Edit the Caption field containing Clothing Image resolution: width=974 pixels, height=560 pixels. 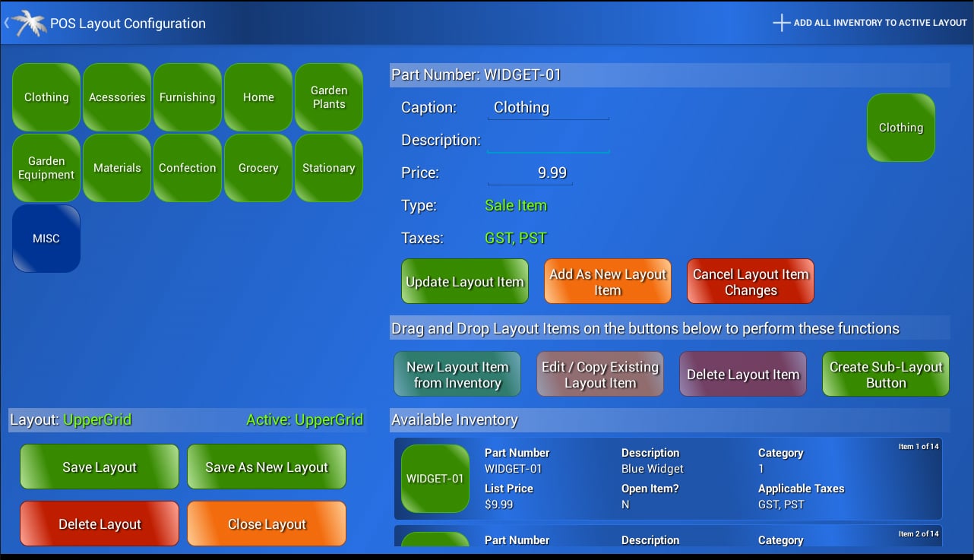click(548, 108)
